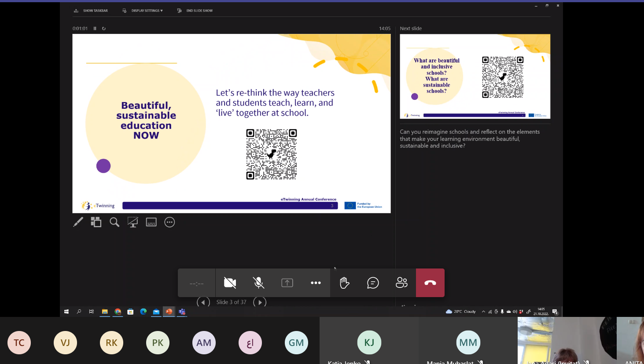Open the meeting chat

pyautogui.click(x=373, y=283)
